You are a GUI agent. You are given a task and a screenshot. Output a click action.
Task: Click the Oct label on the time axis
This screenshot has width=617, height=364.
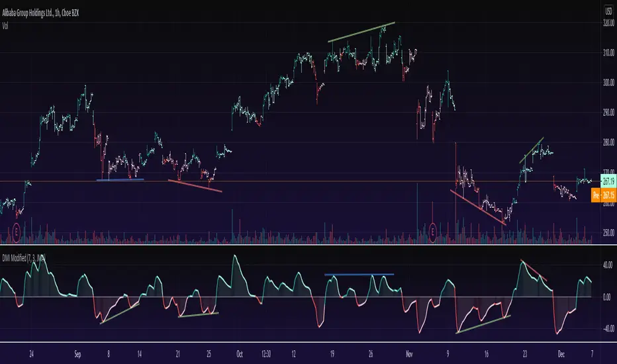tap(239, 354)
